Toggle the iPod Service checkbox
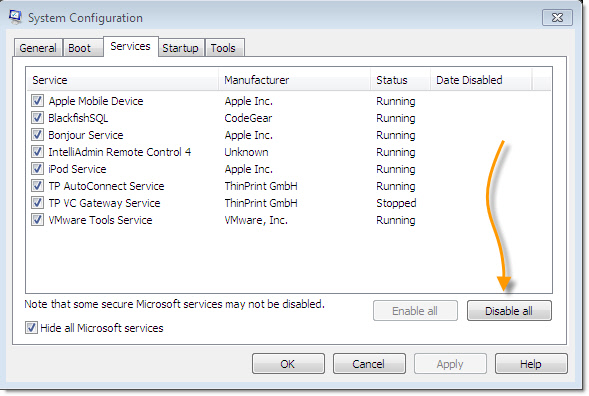 (x=37, y=169)
